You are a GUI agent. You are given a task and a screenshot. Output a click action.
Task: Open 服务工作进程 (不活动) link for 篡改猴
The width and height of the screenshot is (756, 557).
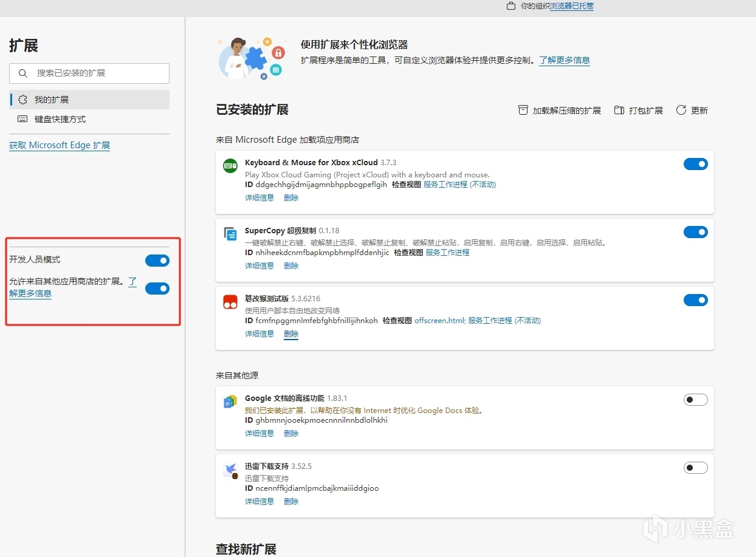504,320
